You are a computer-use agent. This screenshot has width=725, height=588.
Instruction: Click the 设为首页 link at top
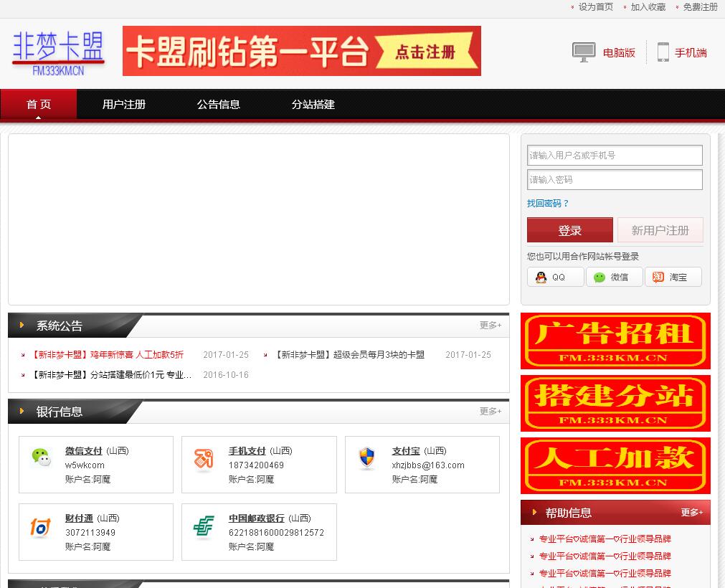(595, 7)
